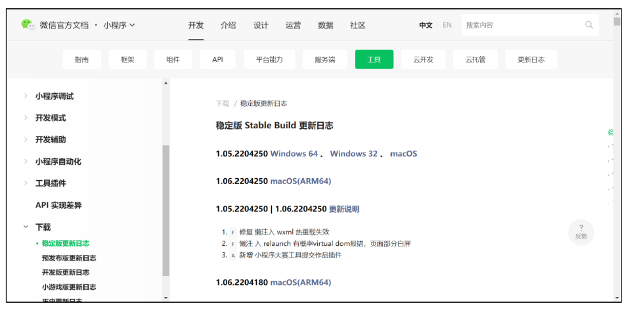
Task: Select 开发版更新日志 in sidebar
Action: point(65,273)
